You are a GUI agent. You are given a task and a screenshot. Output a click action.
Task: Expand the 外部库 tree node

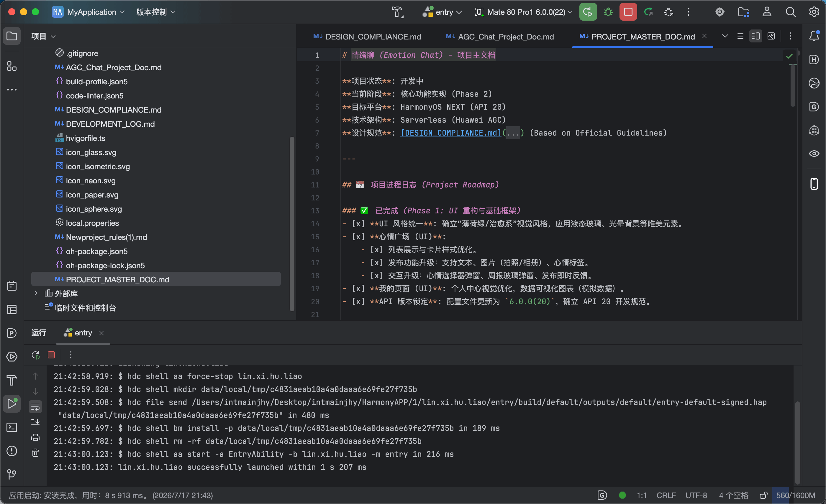point(35,293)
